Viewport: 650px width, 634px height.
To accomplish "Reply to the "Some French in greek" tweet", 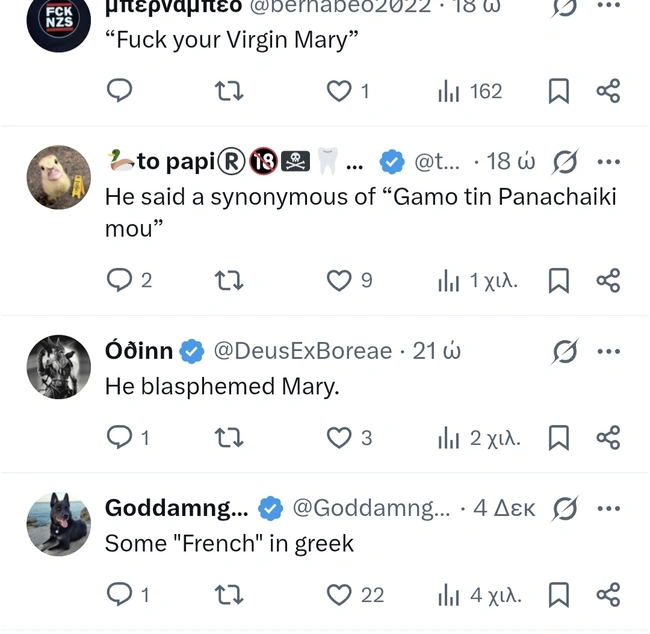I will pos(120,595).
